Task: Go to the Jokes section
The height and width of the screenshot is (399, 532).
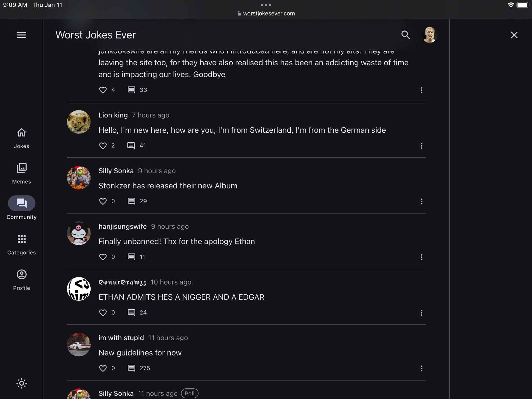Action: (x=22, y=138)
